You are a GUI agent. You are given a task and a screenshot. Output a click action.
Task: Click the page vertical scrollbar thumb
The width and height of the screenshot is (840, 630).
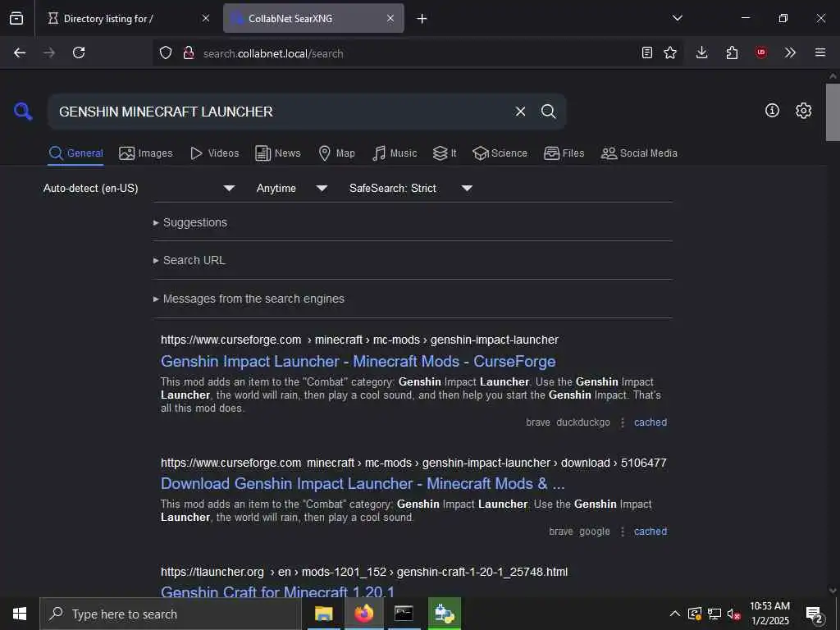833,112
